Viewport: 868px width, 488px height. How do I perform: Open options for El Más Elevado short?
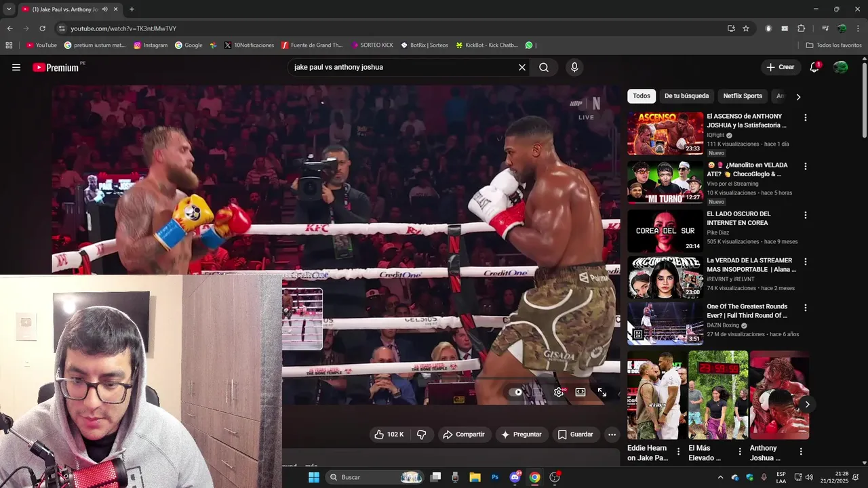740,451
